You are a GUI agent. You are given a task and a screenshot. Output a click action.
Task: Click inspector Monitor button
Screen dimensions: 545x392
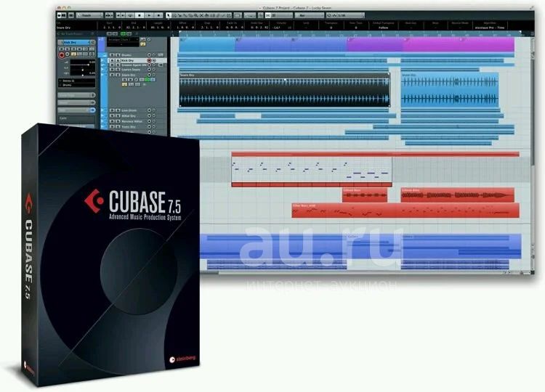[x=67, y=54]
